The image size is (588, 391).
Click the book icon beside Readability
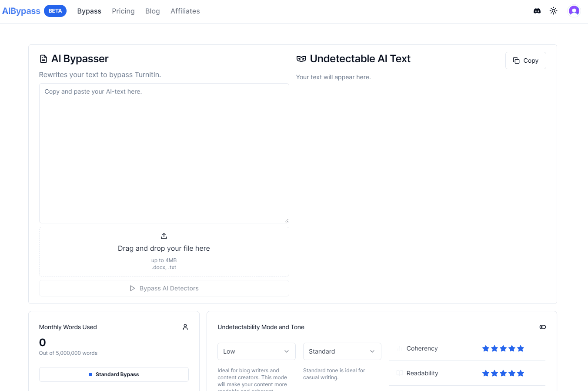[399, 373]
